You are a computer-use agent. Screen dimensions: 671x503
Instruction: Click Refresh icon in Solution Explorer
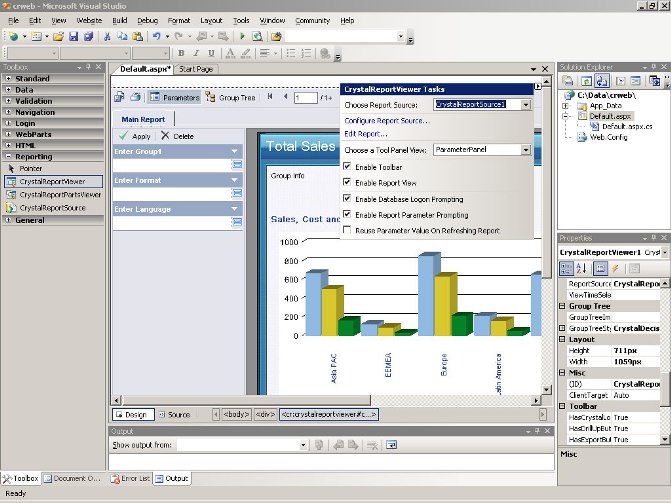click(x=586, y=80)
